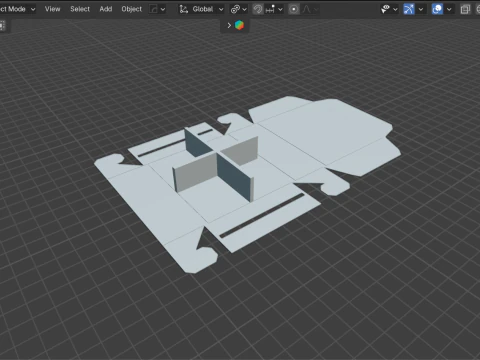Open the dimmed dropdown beside the Object menu

coord(157,9)
